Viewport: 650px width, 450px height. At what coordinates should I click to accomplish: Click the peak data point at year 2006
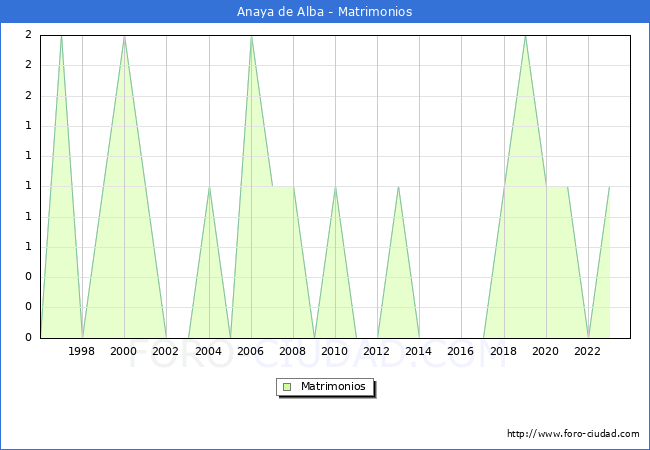point(251,36)
